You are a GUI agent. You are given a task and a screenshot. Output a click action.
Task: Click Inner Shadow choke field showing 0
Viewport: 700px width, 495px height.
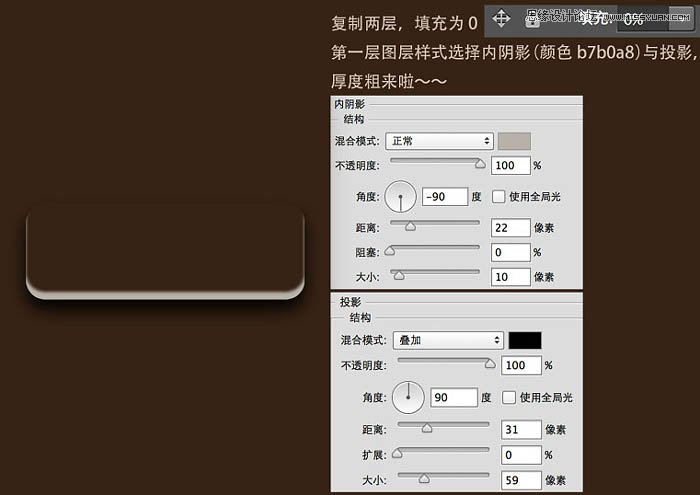point(511,253)
